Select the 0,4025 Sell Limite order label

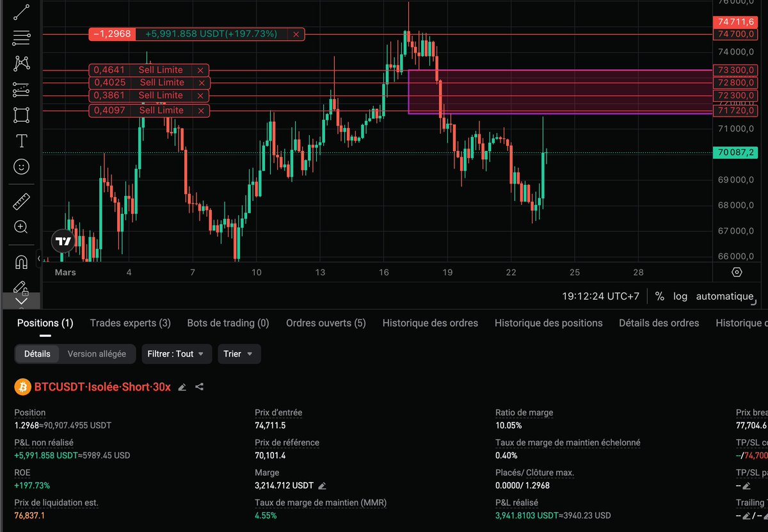coord(162,83)
